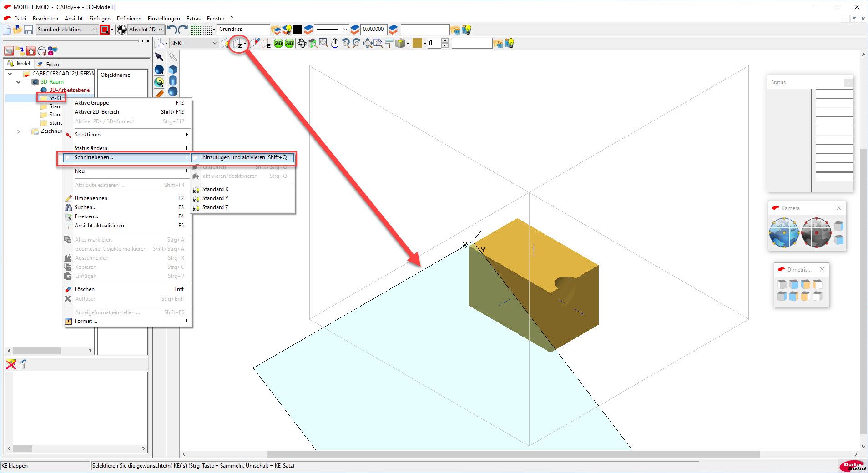Viewport: 868px width, 473px height.
Task: Toggle the Absolut 2D coordinate mode icon
Action: tap(122, 30)
